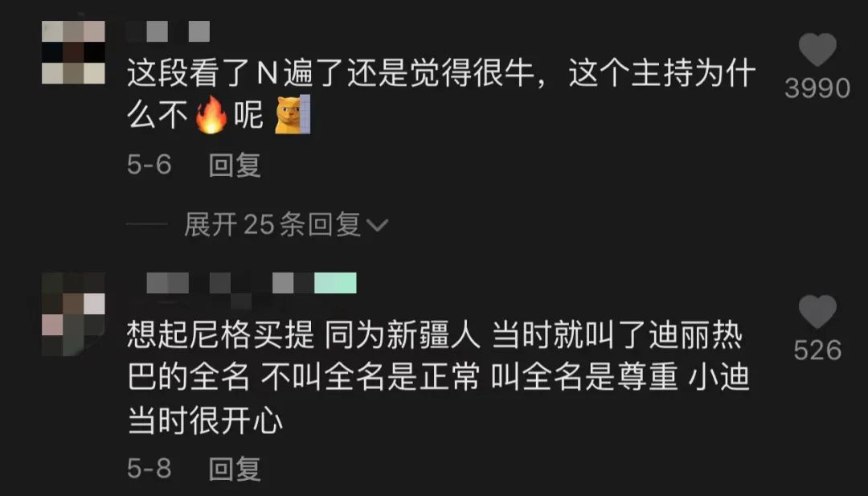Tap the divider line before 展开25条回复

(147, 224)
